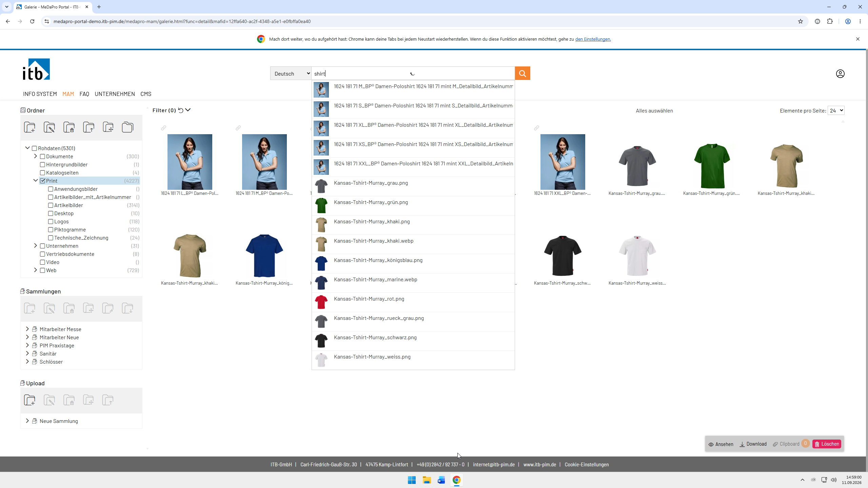Select the green Kansas-Tshirt-Murray thumbnail in gallery
This screenshot has height=488, width=868.
click(x=712, y=166)
